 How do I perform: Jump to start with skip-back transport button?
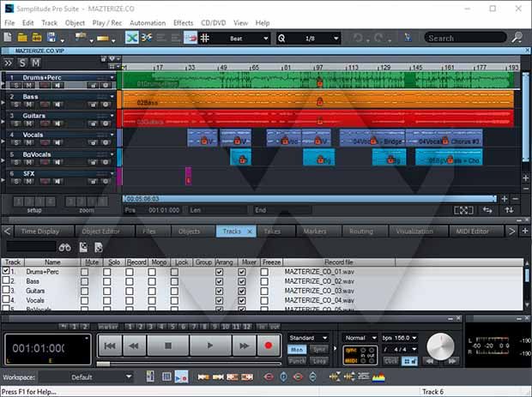[110, 346]
